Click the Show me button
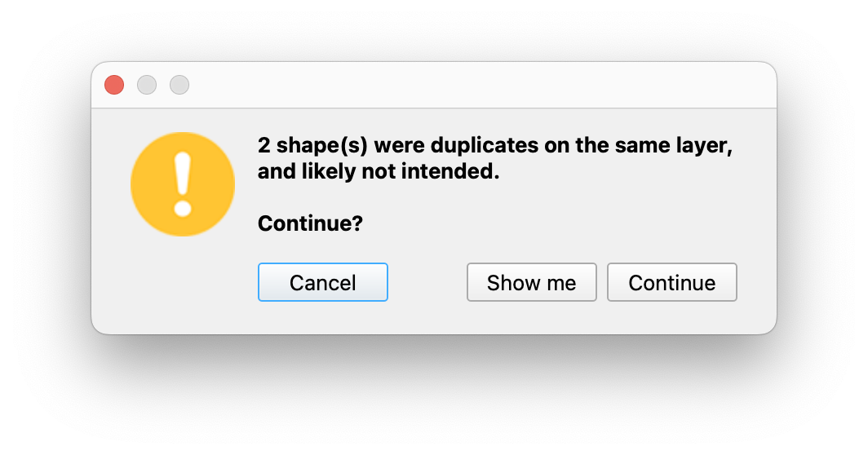Screen dimensions: 868x455 (x=531, y=282)
